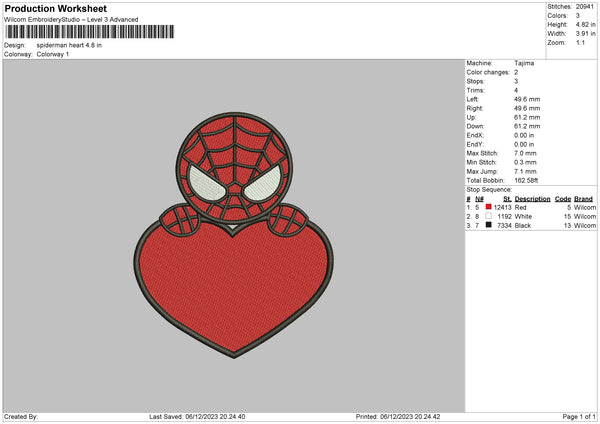Click the 'White' description in stop sequence

[x=523, y=217]
